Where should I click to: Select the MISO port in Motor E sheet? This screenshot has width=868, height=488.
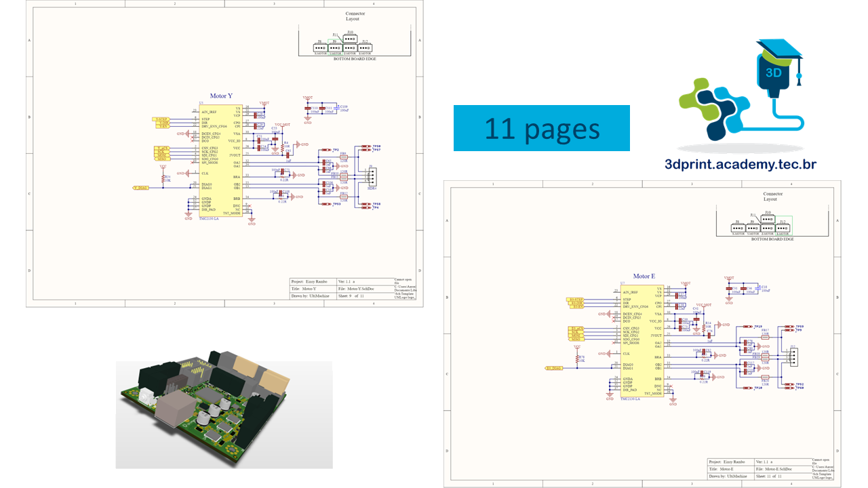click(x=575, y=340)
